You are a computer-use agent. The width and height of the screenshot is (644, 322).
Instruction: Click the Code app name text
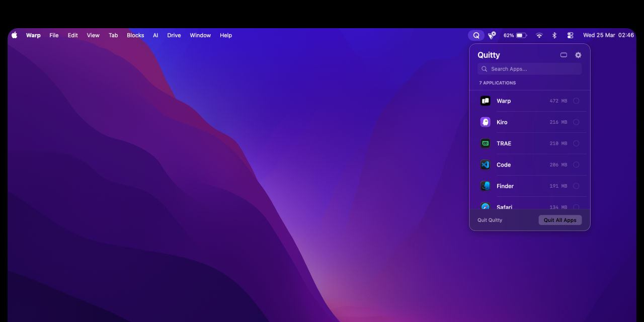pos(504,165)
